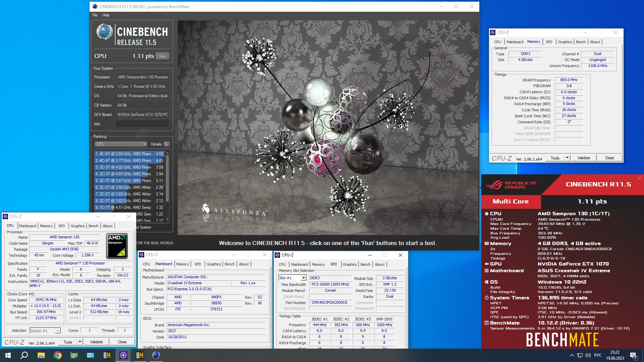Click the AMD Sempron processor logo
The width and height of the screenshot is (644, 362).
(117, 246)
